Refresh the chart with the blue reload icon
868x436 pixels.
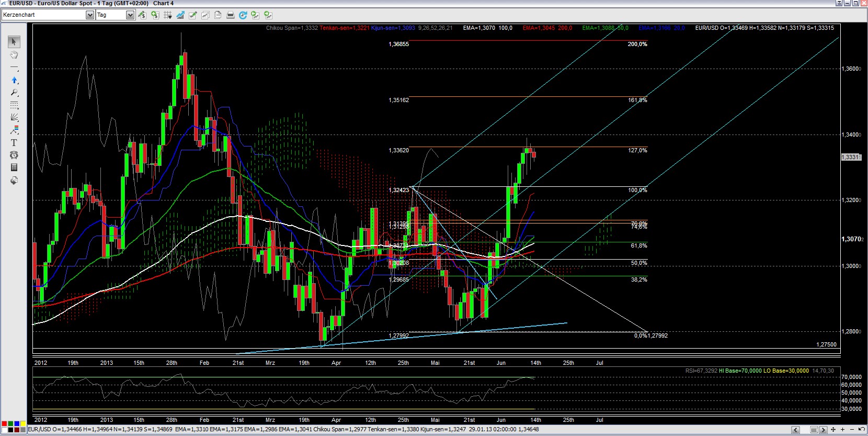(x=243, y=15)
